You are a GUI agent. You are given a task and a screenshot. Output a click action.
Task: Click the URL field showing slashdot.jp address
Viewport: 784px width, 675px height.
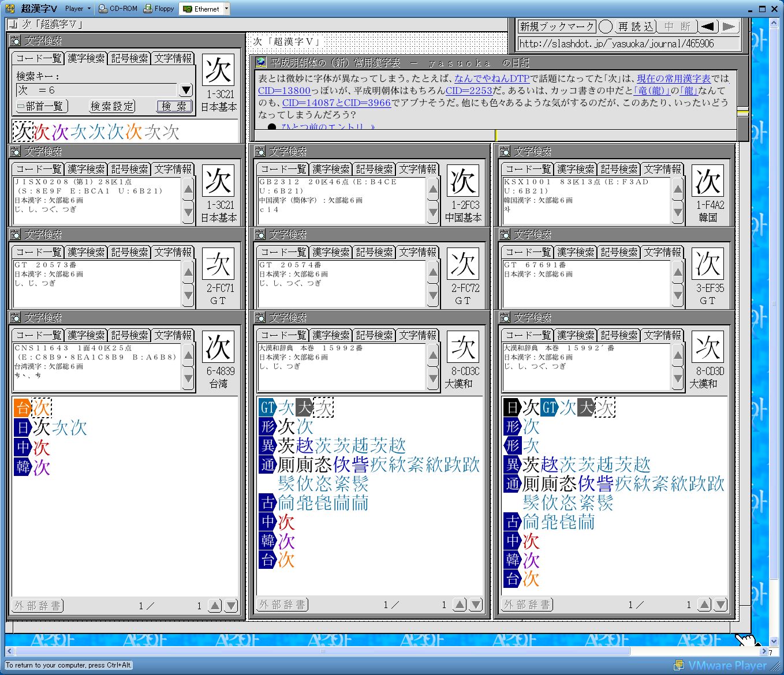[629, 43]
